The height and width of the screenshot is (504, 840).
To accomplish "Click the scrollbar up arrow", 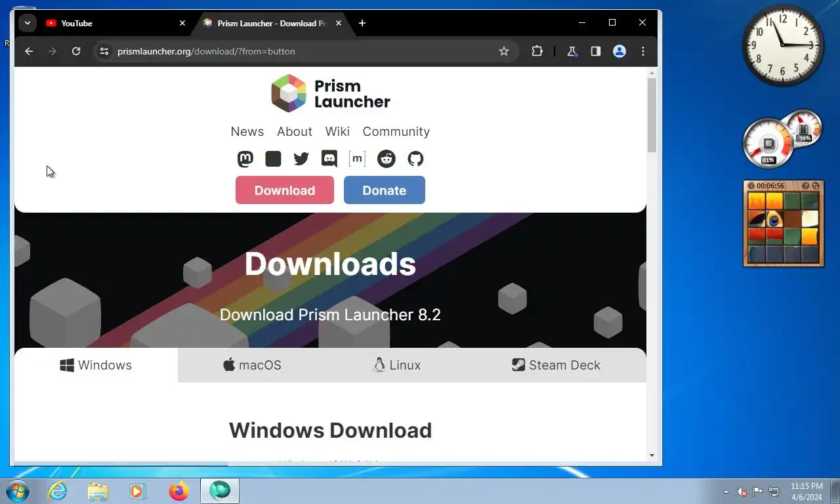I will pyautogui.click(x=652, y=72).
